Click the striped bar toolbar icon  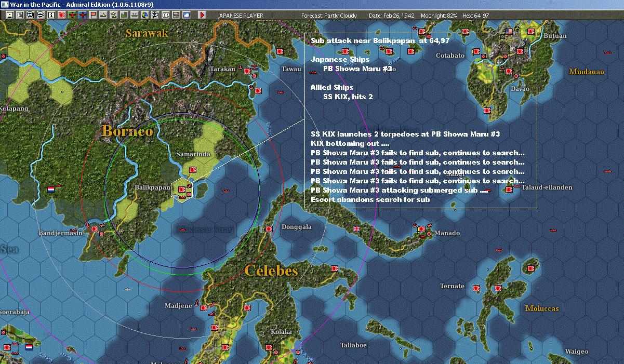176,16
